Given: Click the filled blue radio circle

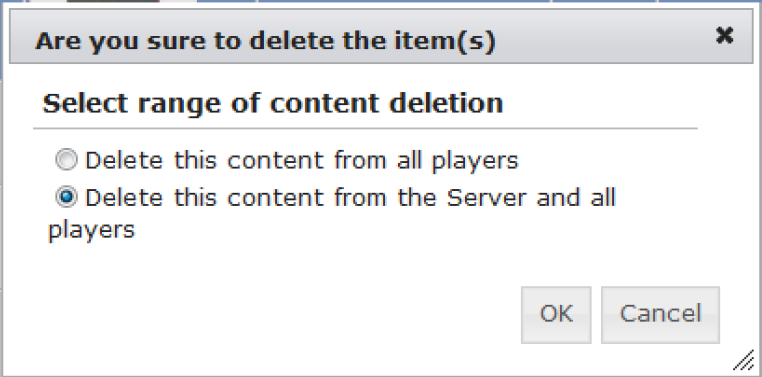Looking at the screenshot, I should (66, 197).
